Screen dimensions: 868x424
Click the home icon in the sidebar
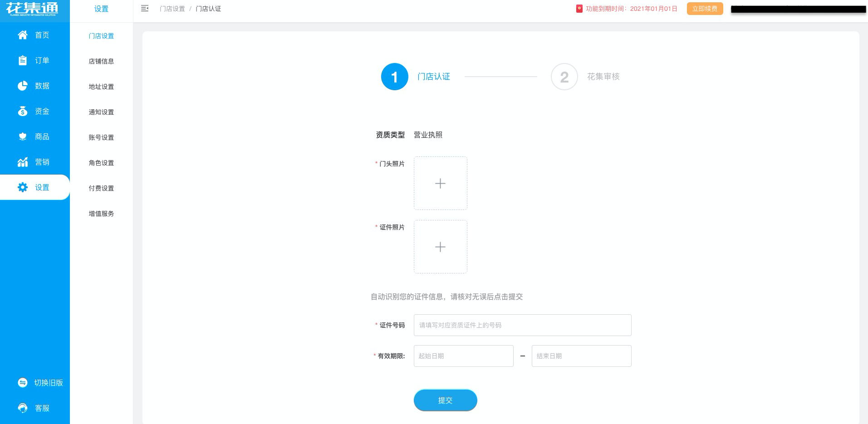click(x=22, y=35)
